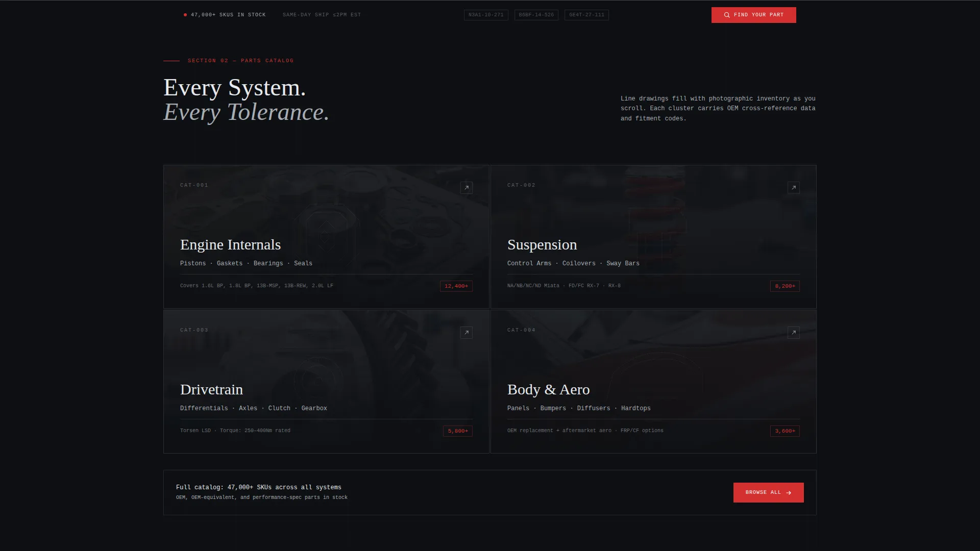Click the 5,800+ SKU count badge
This screenshot has width=980, height=551.
click(x=458, y=431)
